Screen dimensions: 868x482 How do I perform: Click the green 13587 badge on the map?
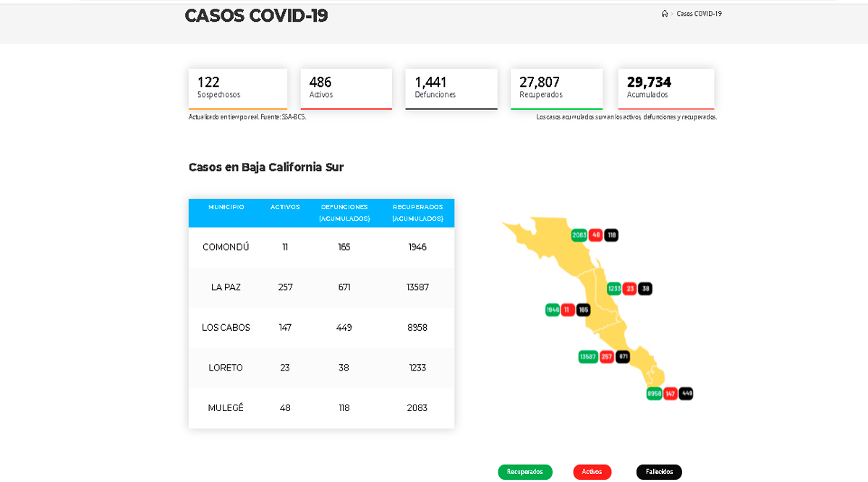[x=588, y=357]
